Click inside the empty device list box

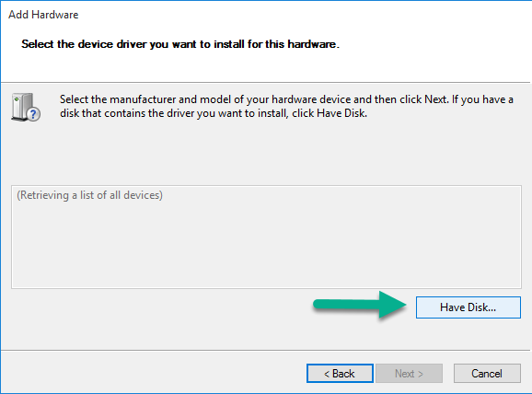[x=266, y=237]
